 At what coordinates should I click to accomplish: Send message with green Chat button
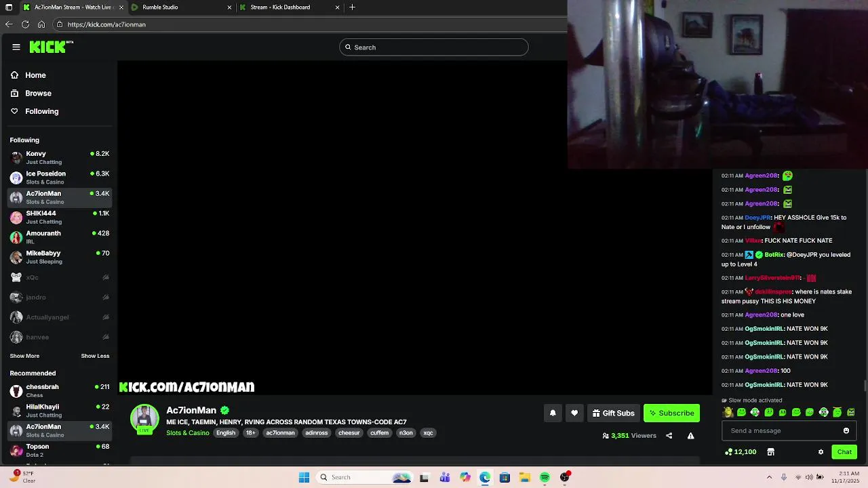click(x=844, y=452)
